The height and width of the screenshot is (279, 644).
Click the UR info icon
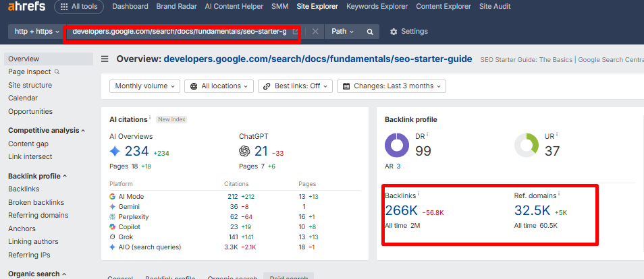(557, 134)
